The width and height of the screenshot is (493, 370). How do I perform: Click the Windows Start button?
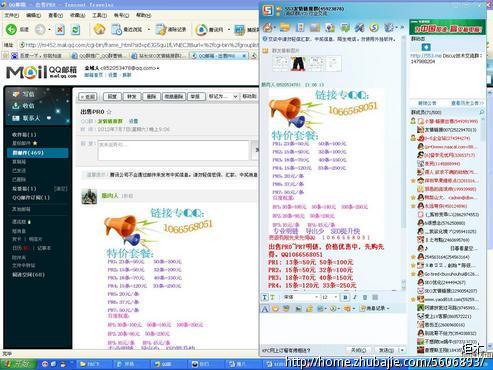16,364
